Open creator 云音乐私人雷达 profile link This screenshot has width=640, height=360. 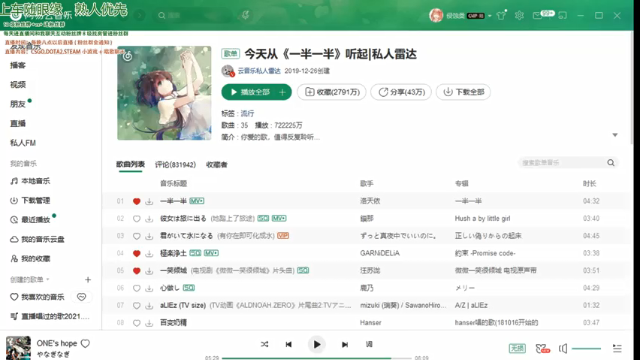[x=259, y=71]
